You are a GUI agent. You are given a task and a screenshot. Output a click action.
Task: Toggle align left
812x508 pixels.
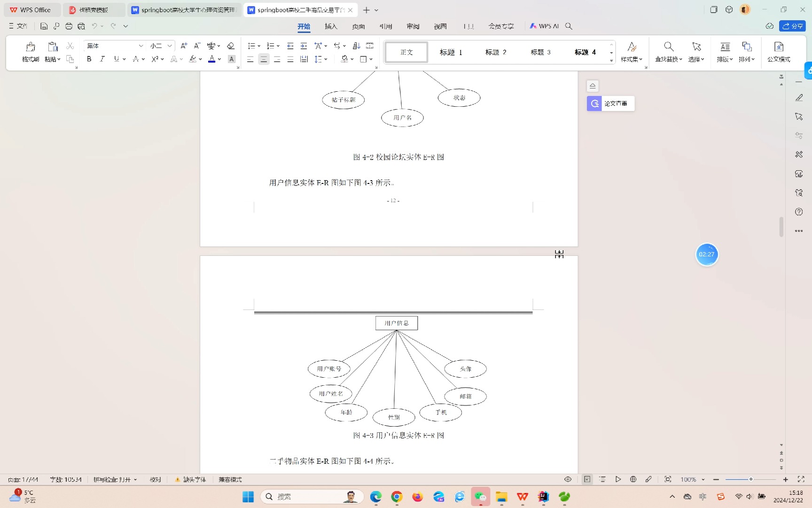coord(250,59)
